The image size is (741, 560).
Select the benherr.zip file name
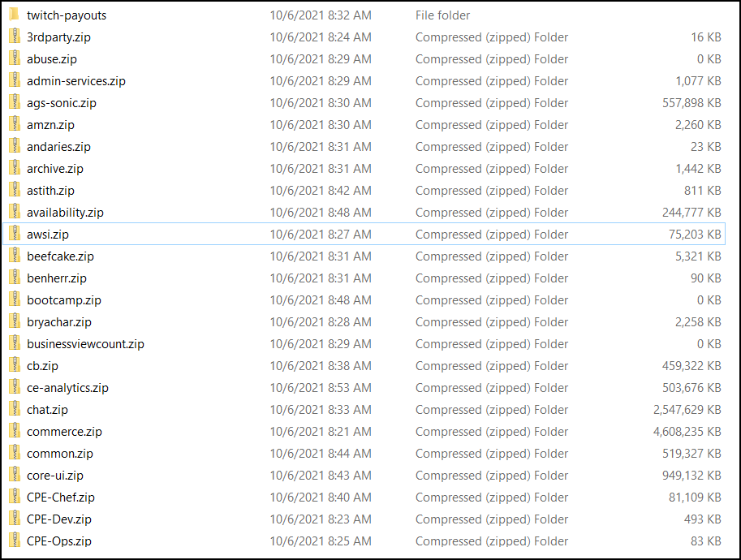point(57,278)
